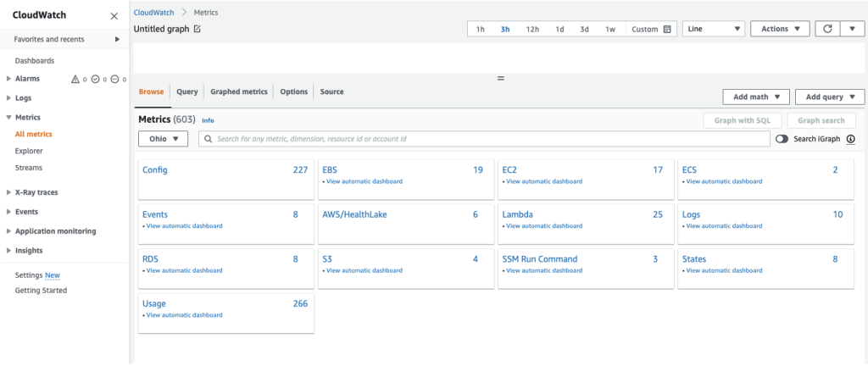Expand the Alarms section in sidebar
Image resolution: width=868 pixels, height=366 pixels.
8,79
